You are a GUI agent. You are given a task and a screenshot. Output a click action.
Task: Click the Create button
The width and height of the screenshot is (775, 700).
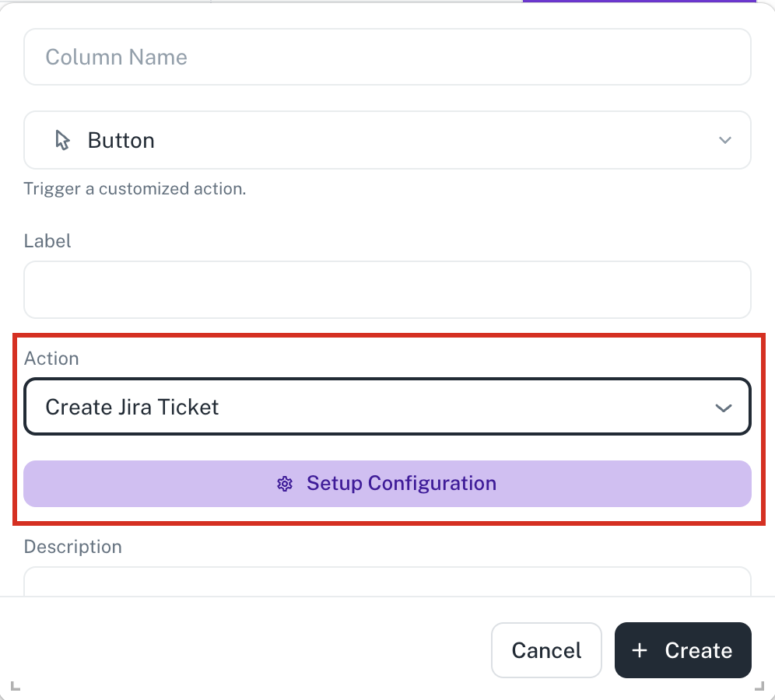click(683, 650)
